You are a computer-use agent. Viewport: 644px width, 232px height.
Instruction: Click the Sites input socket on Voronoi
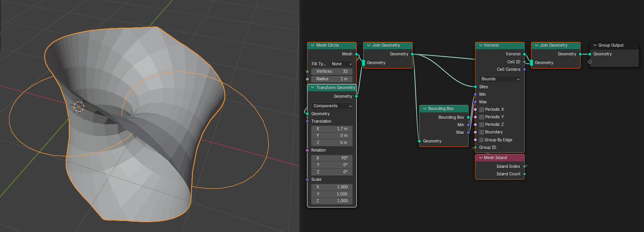click(x=475, y=87)
